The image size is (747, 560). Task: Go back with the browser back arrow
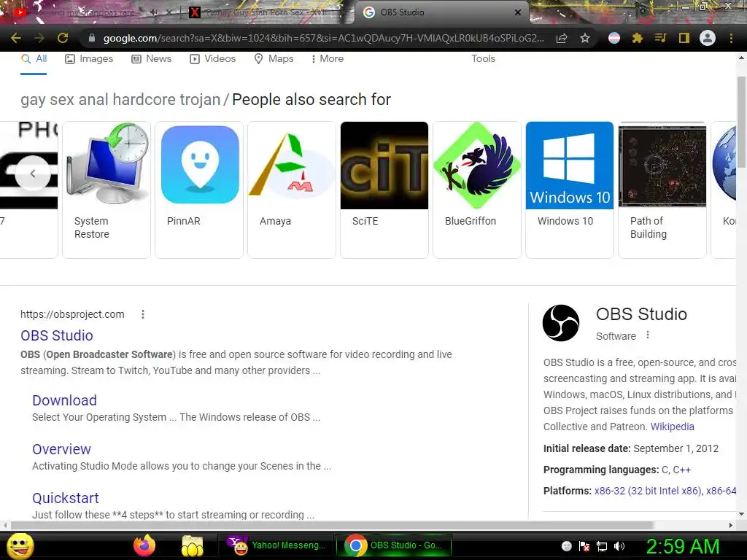click(16, 38)
